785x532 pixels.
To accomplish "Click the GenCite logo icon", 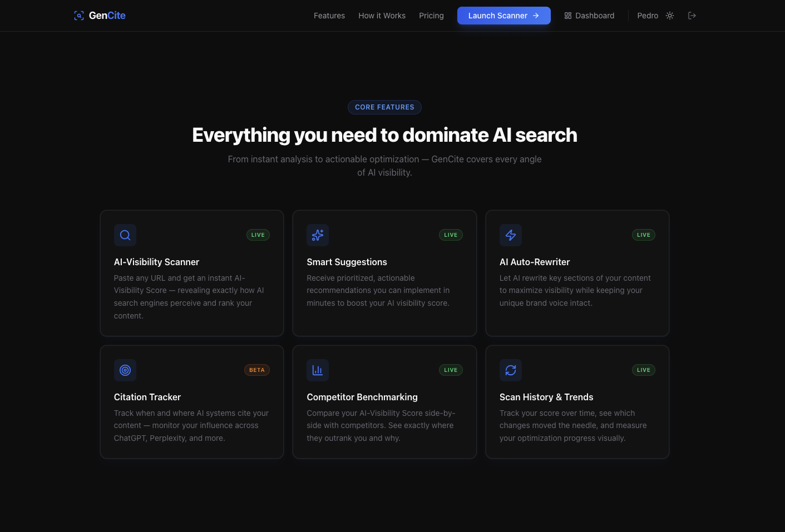I will pyautogui.click(x=79, y=16).
